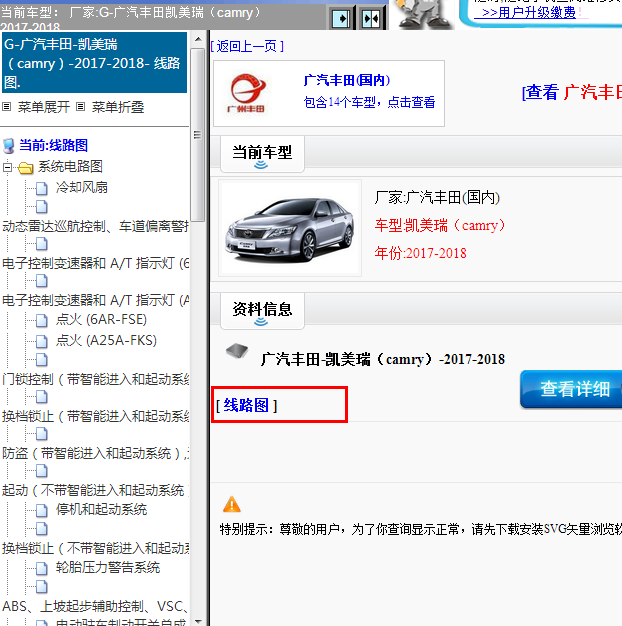Open 冷却风扇 tree item

pos(81,187)
